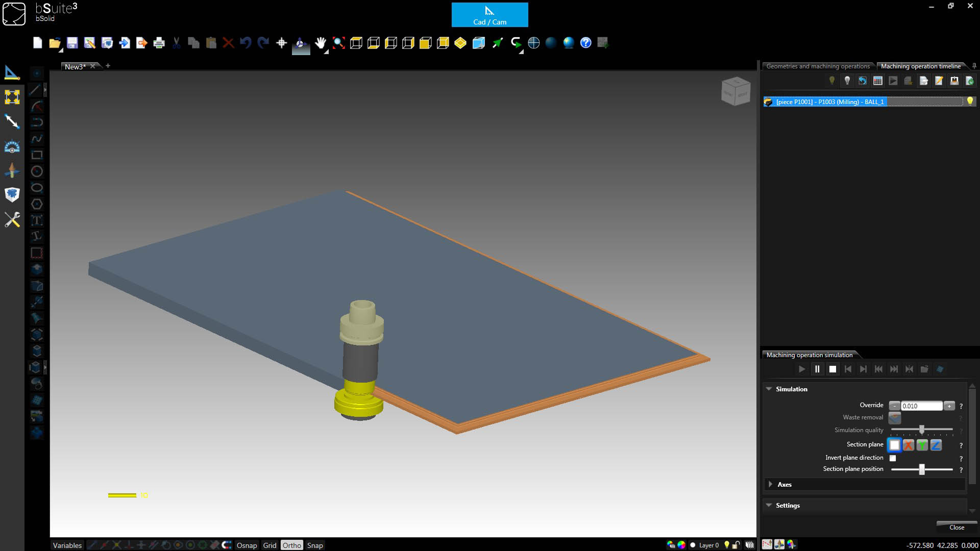Increase Override value with plus button
The height and width of the screenshot is (551, 980).
click(949, 406)
